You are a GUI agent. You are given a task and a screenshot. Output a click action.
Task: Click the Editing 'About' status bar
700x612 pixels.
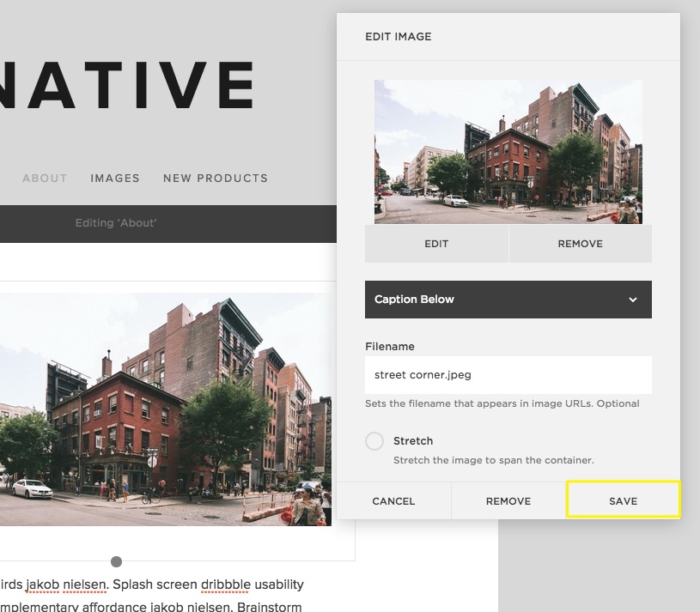pos(116,223)
